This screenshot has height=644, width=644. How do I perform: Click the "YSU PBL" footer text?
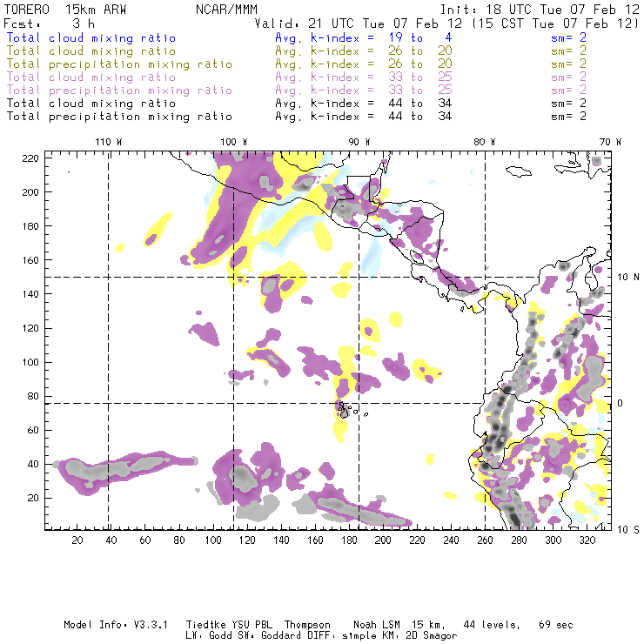click(252, 625)
